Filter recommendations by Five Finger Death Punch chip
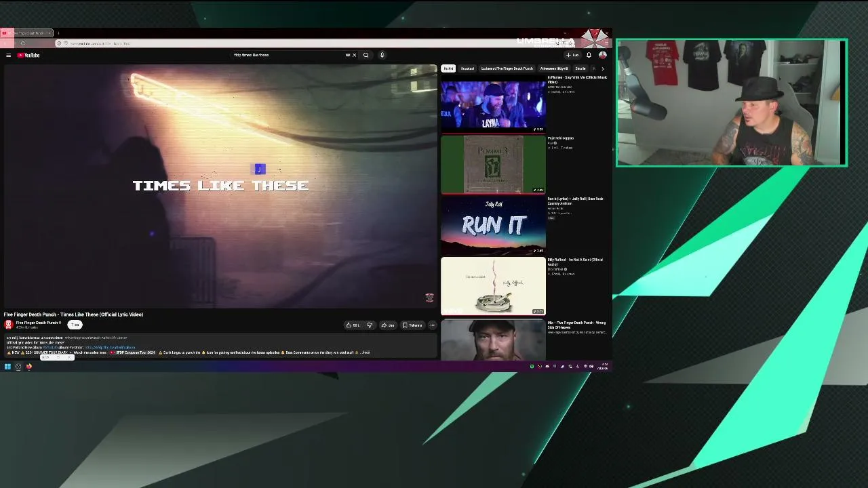868x488 pixels. 507,68
